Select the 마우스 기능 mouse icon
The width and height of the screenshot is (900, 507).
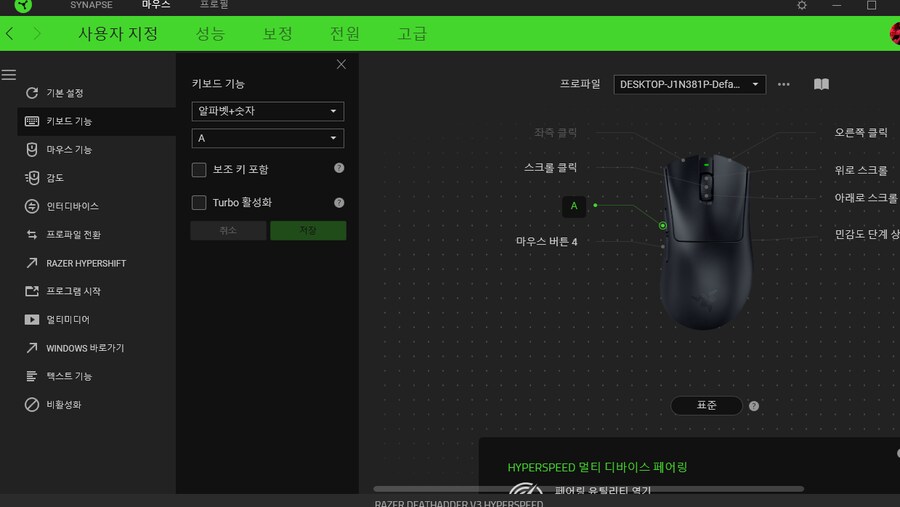(x=32, y=149)
